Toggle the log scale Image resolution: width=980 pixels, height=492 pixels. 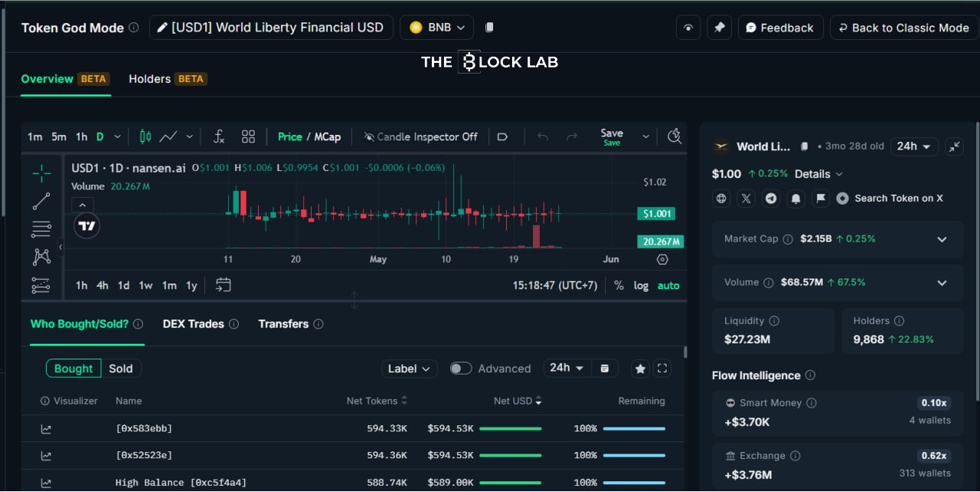[x=641, y=286]
